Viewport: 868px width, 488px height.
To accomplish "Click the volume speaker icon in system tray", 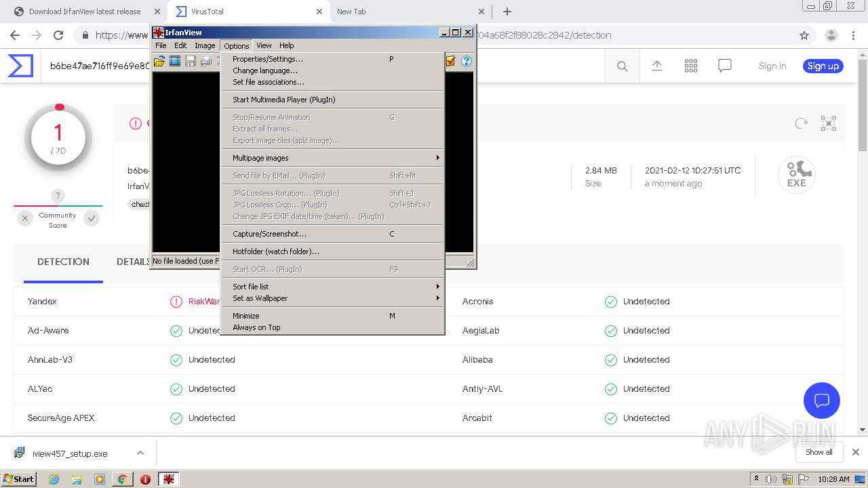I will click(771, 479).
